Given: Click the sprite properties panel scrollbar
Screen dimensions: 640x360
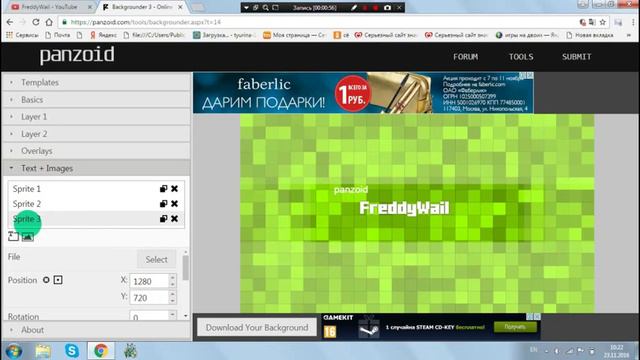Looking at the screenshot, I should point(186,268).
